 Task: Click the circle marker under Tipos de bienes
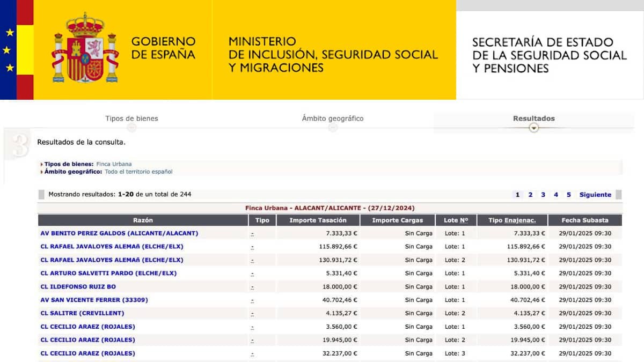(131, 128)
